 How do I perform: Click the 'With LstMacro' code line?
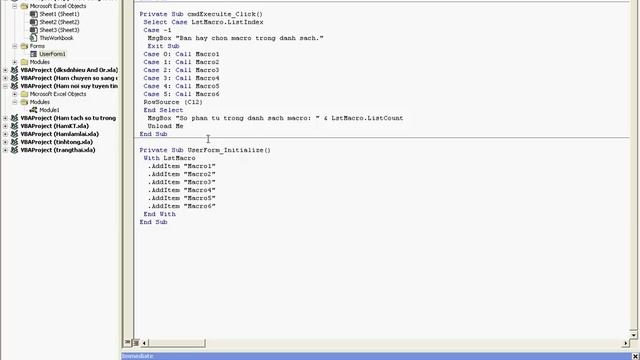pyautogui.click(x=169, y=158)
